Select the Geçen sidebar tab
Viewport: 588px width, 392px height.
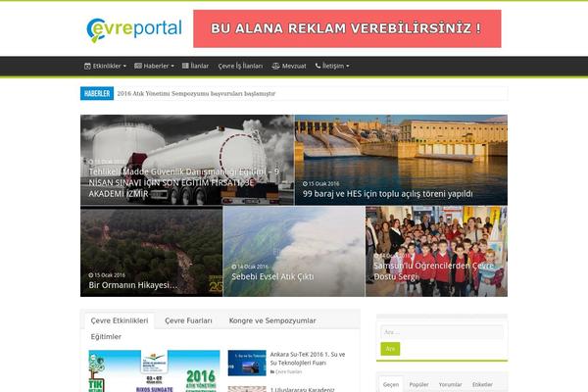click(391, 384)
